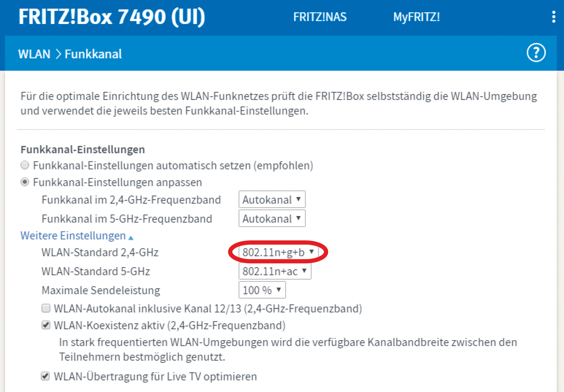Viewport: 564px width, 392px height.
Task: Open the MyFRITZ! menu item
Action: click(x=416, y=17)
